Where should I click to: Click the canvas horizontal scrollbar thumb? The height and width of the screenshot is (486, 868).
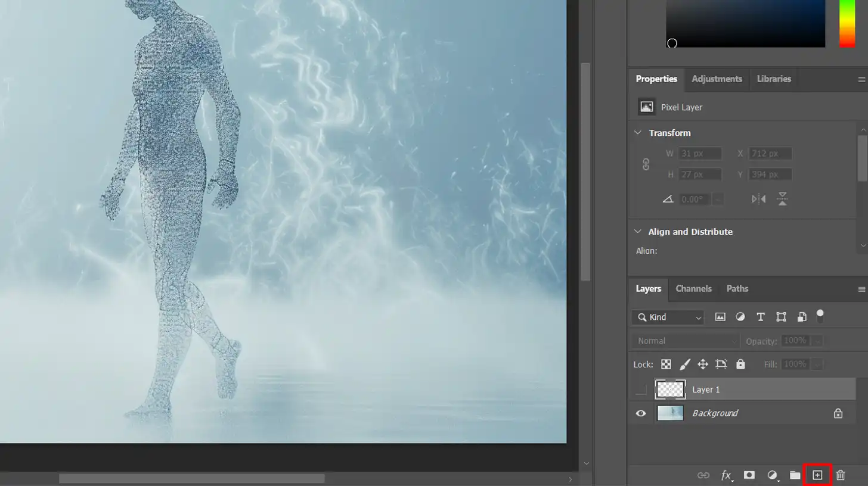coord(191,479)
